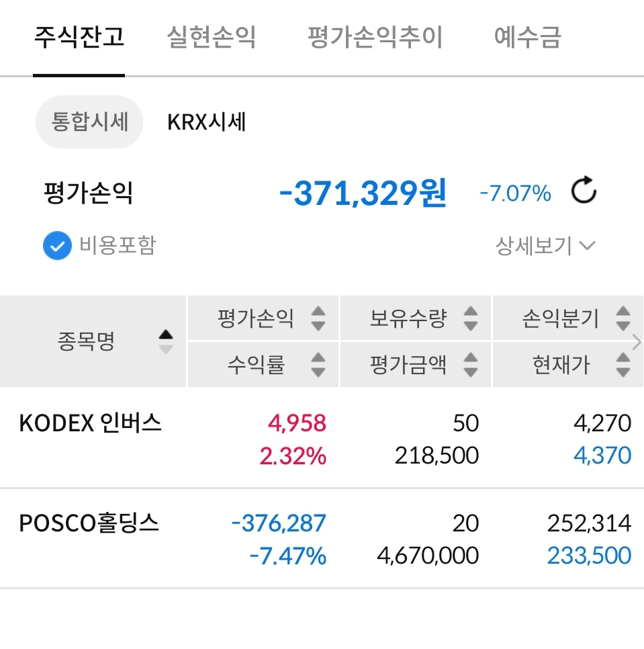Select the 주식잔고 tab
The height and width of the screenshot is (649, 644).
[79, 37]
